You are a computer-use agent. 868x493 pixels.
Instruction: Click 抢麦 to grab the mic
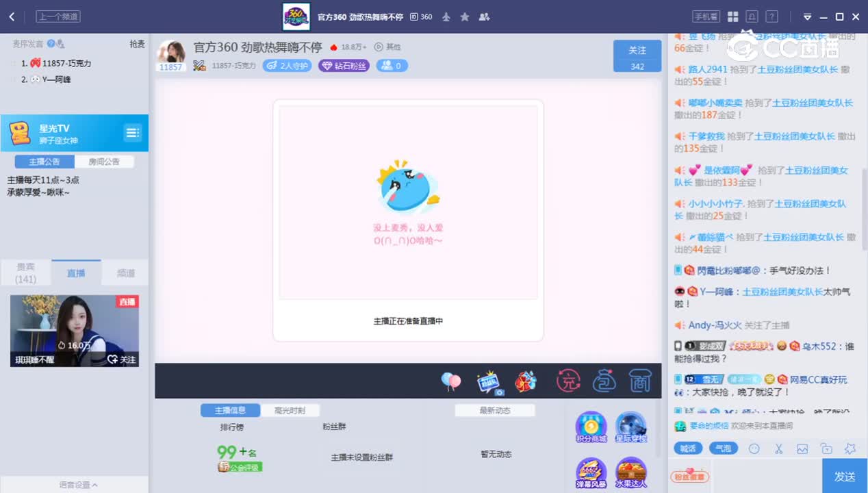pos(137,44)
